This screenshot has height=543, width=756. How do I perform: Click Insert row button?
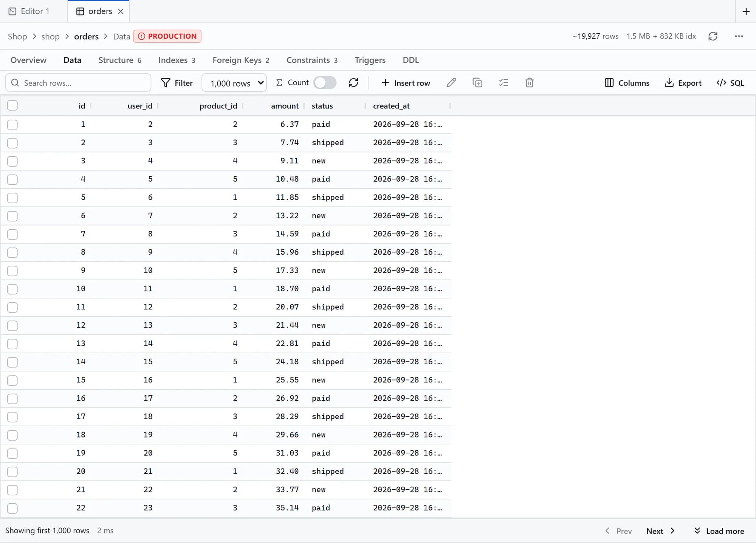[x=406, y=83]
